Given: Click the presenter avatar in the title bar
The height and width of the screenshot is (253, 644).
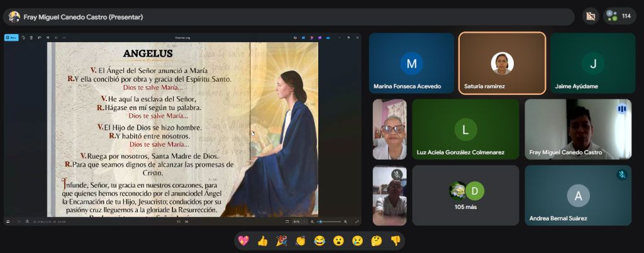Looking at the screenshot, I should point(14,17).
